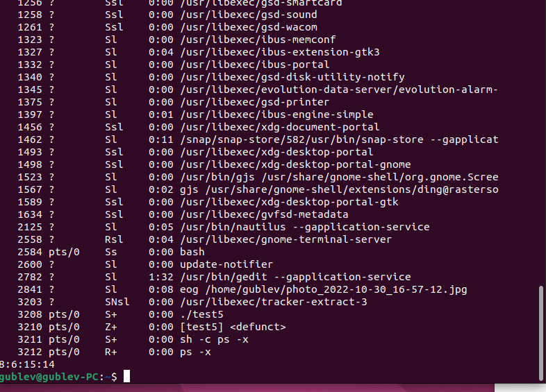This screenshot has width=546, height=392.
Task: Click the 'SNsl' status of PID 3203
Action: (117, 302)
